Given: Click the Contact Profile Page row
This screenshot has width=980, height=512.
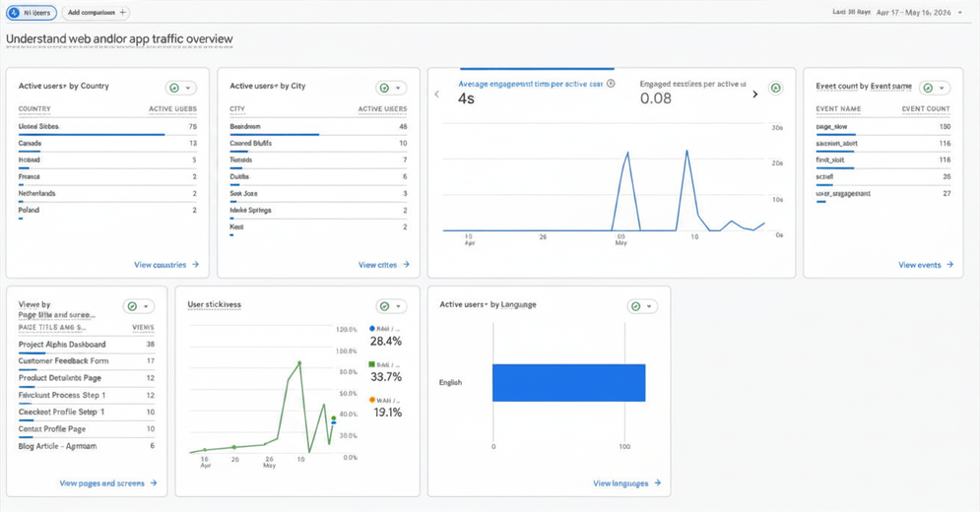Looking at the screenshot, I should click(x=87, y=429).
